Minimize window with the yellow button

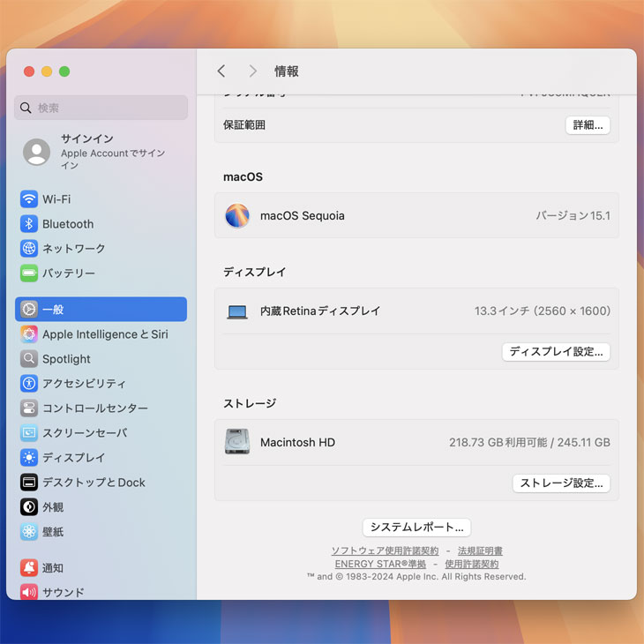click(47, 71)
